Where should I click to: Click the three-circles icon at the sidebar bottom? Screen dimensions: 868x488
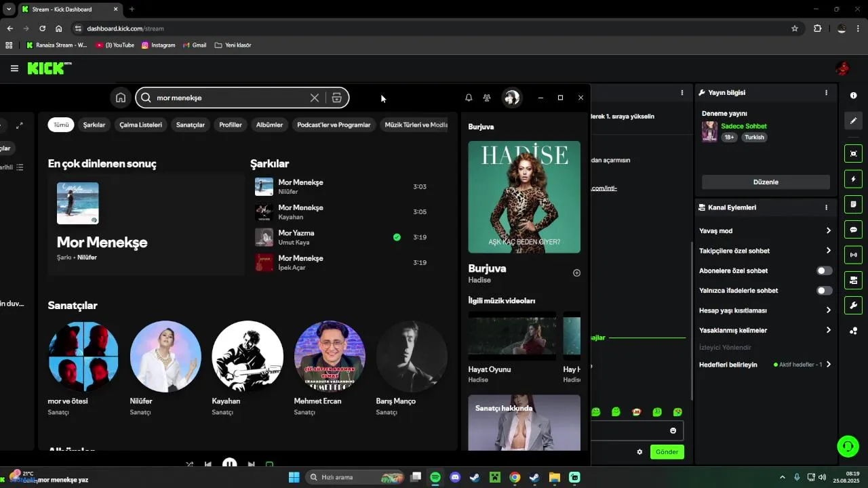(x=854, y=331)
